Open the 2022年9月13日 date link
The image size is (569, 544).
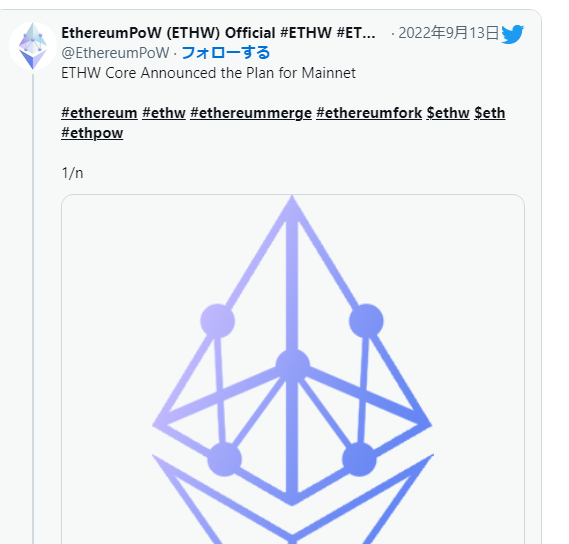[449, 33]
